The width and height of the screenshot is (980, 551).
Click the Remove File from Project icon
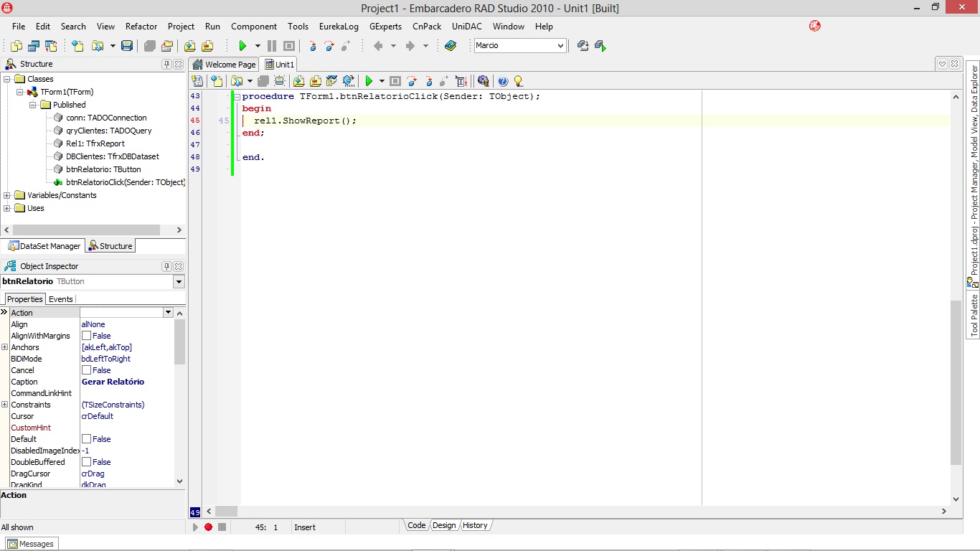click(207, 46)
